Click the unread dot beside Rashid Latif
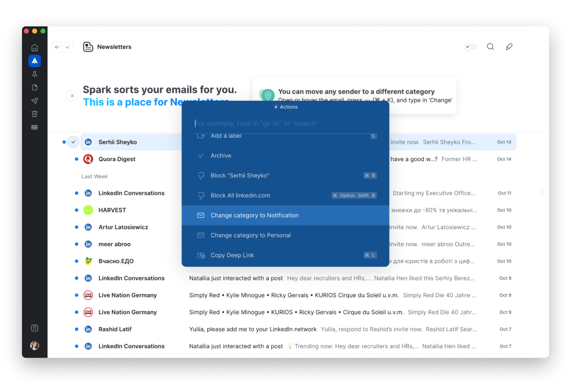Screen dimensions: 571x392 76,329
